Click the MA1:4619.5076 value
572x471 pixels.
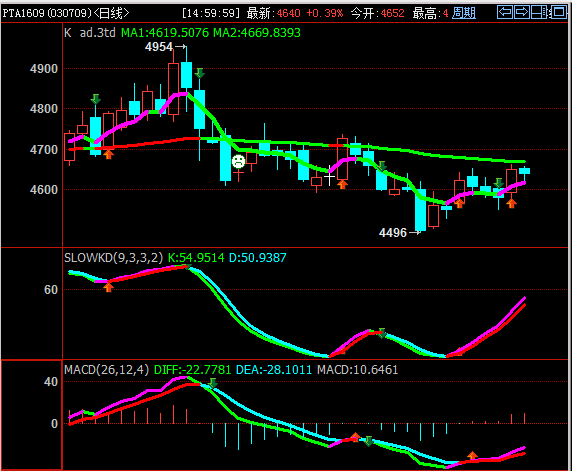click(165, 33)
